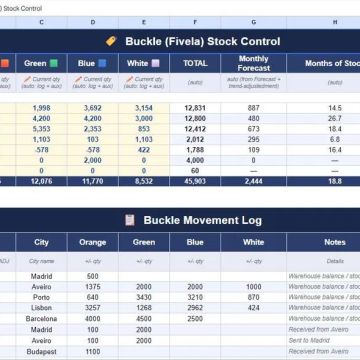The height and width of the screenshot is (360, 360).
Task: Click the Buckle Movement Log title text
Action: (x=203, y=220)
